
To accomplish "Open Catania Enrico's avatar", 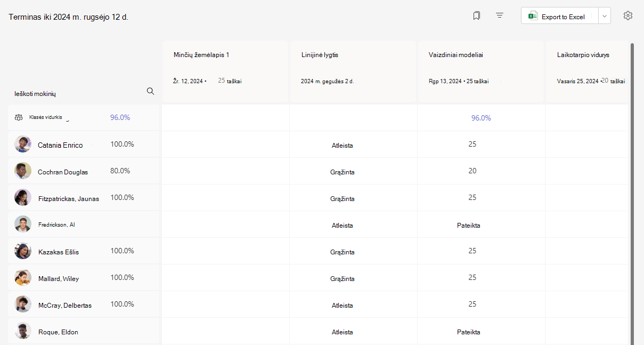I will (x=23, y=144).
